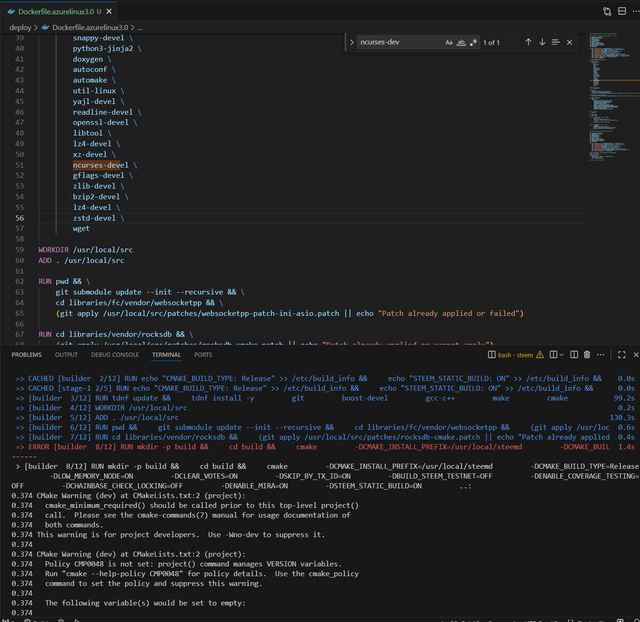
Task: Close the find widget
Action: (x=569, y=42)
